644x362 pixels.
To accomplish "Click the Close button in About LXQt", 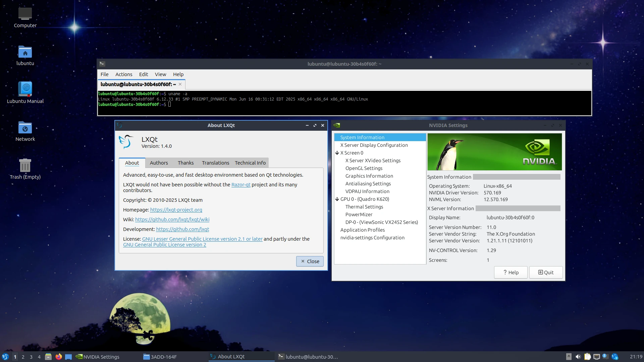I will pyautogui.click(x=310, y=261).
